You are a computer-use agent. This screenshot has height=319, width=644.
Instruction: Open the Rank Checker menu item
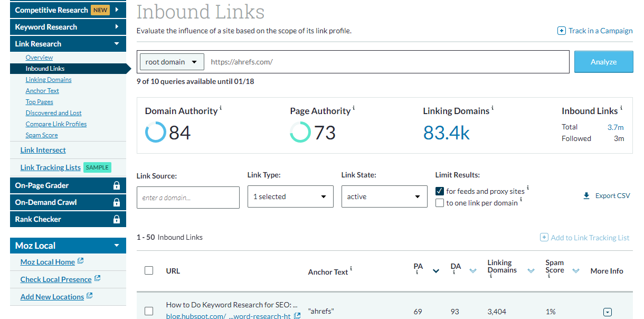point(68,219)
